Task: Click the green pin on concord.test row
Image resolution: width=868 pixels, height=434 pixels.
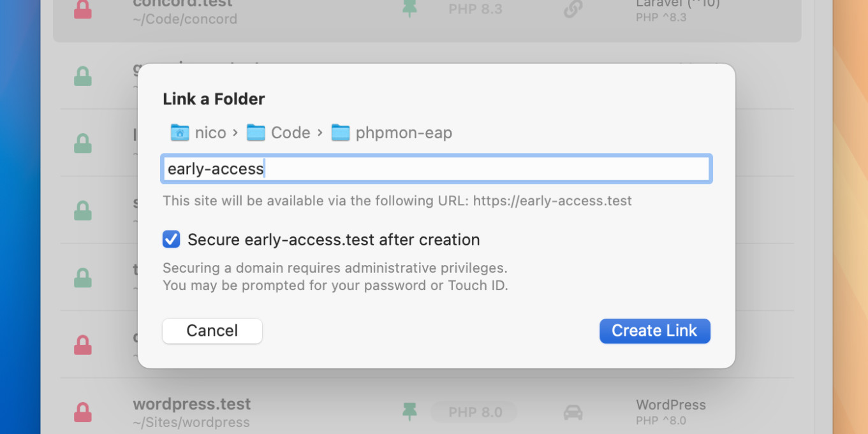Action: [409, 10]
